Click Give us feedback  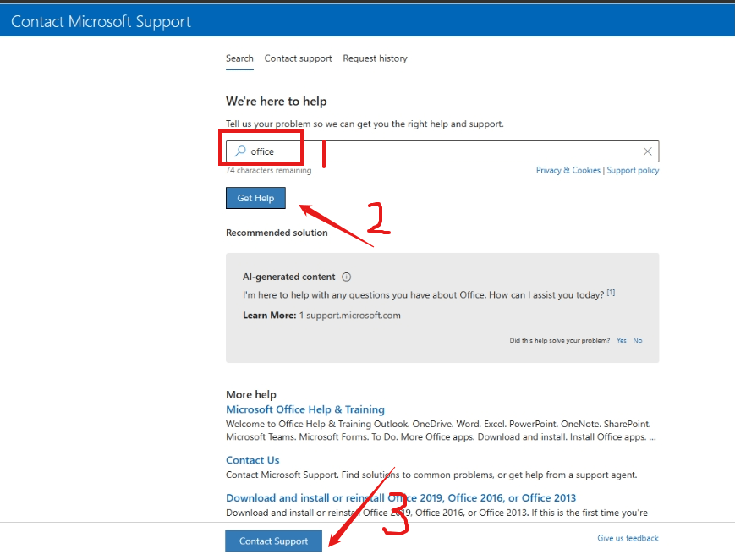(x=628, y=538)
